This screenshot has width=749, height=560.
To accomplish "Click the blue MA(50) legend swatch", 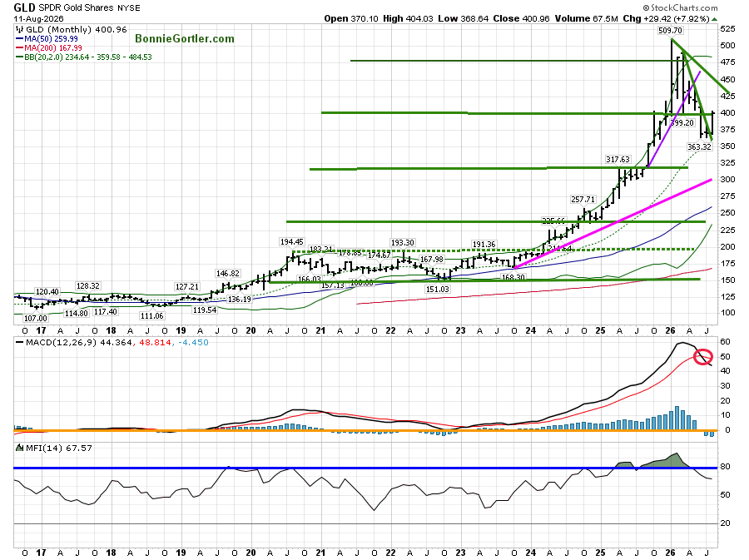I will click(20, 38).
